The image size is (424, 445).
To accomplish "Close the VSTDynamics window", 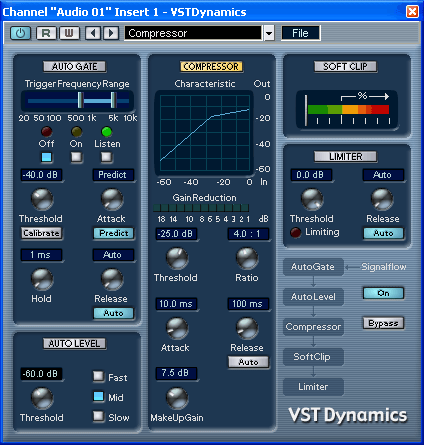I will [x=412, y=12].
